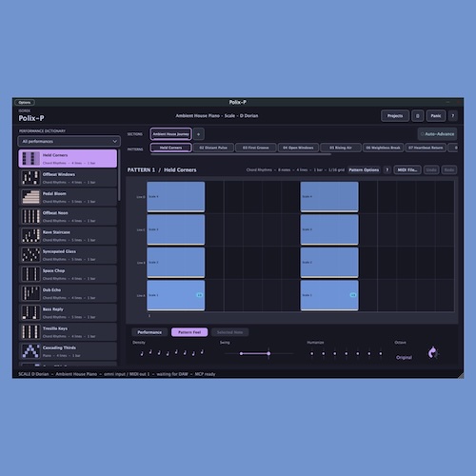Viewport: 476px width, 476px height.
Task: Click the pattern tabs horizontal scrollbar
Action: pos(241,154)
